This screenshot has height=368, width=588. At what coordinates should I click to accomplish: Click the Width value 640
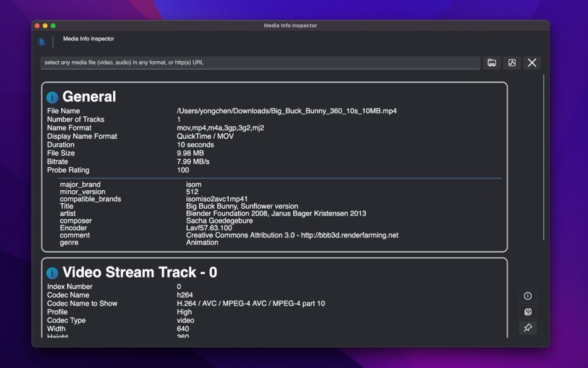[x=183, y=329]
